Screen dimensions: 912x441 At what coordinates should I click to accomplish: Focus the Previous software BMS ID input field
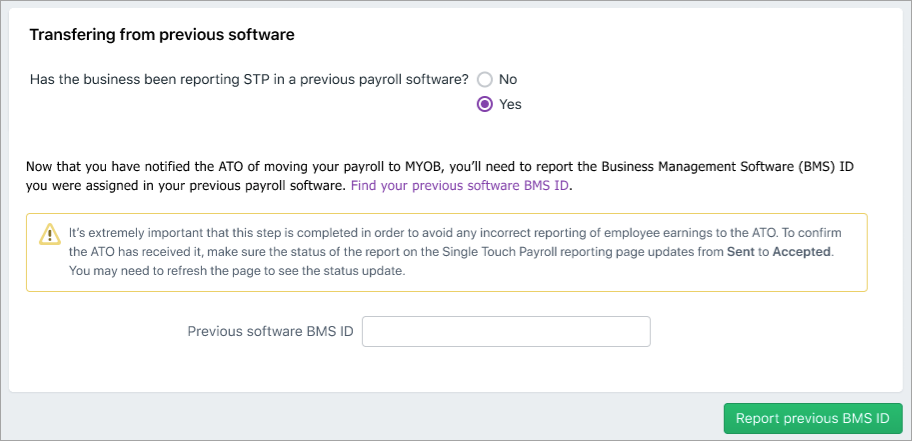tap(506, 331)
